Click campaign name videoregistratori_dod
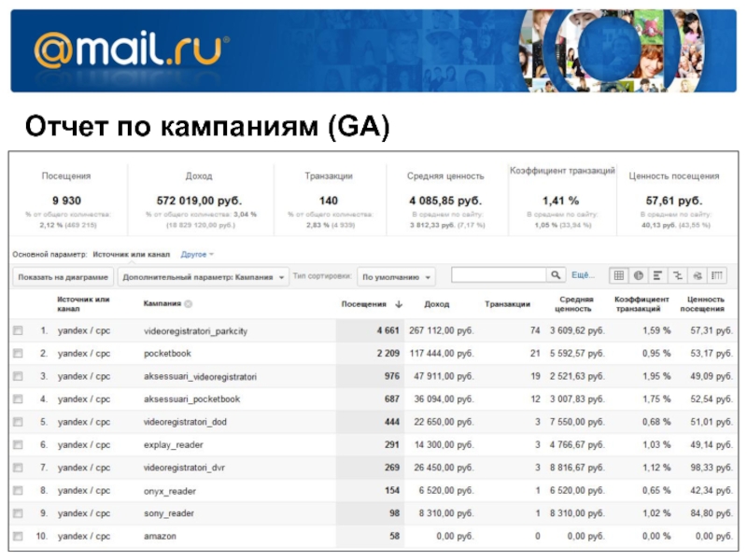Viewport: 747px width, 560px height. pyautogui.click(x=185, y=422)
